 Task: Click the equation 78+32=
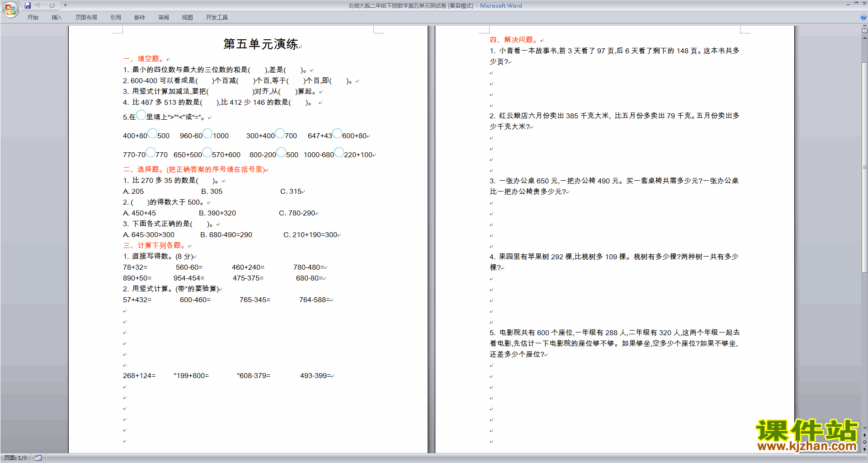[x=135, y=267]
